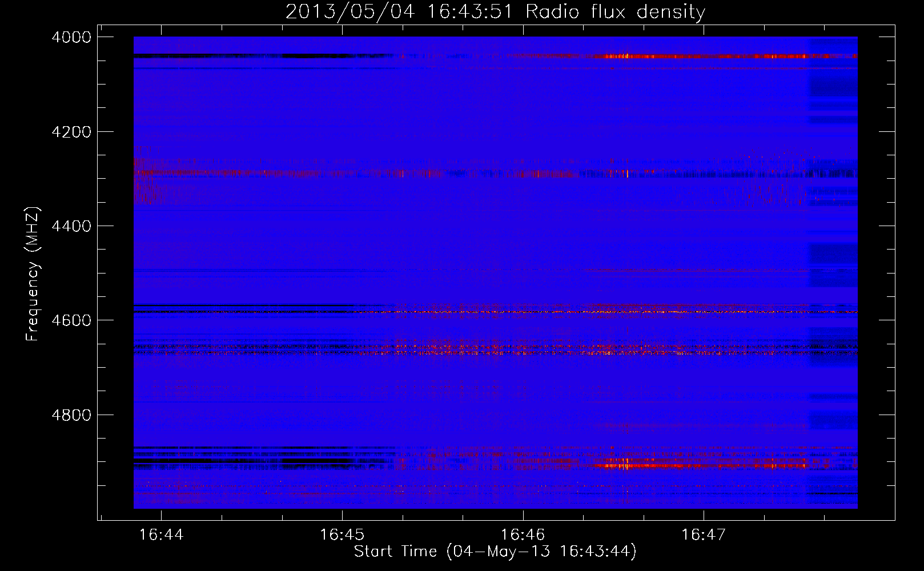Image resolution: width=924 pixels, height=571 pixels.
Task: Click the "Frequency (MHZ)" axis label
Action: coord(33,274)
